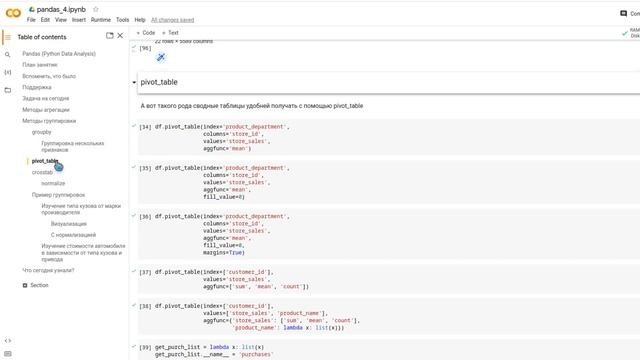Go to План занятия in contents
The width and height of the screenshot is (640, 360).
[x=40, y=65]
